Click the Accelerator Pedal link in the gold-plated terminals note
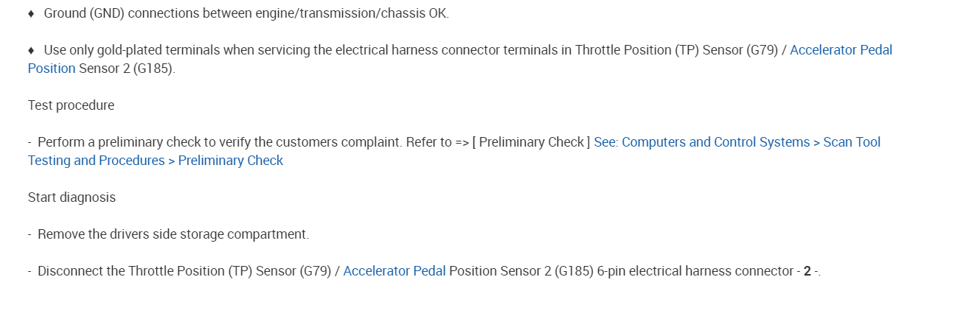Image resolution: width=980 pixels, height=319 pixels. (841, 50)
